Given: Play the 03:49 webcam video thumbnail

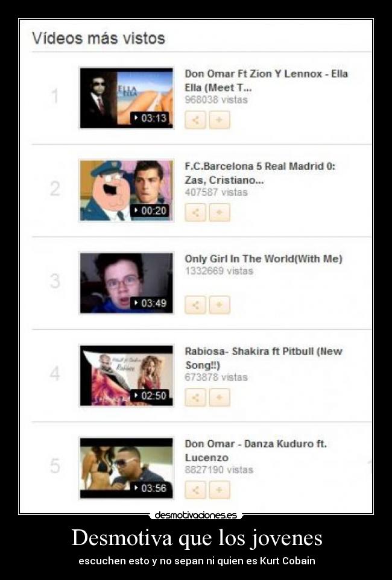Looking at the screenshot, I should [127, 283].
